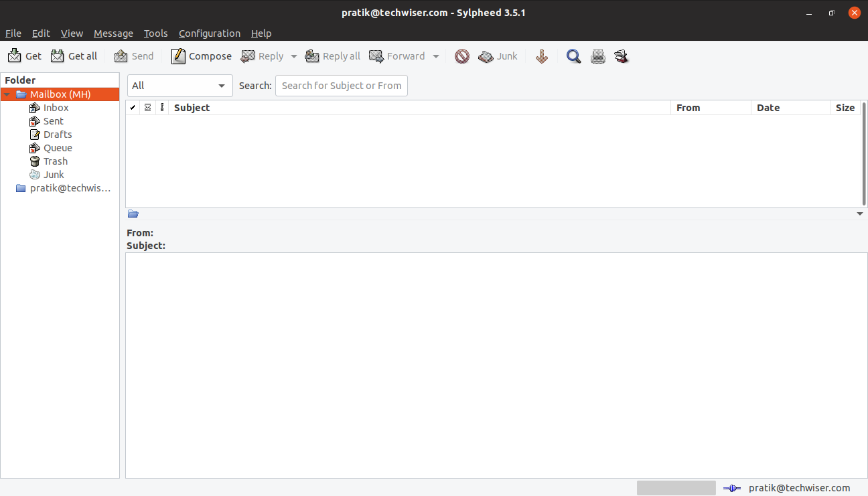Click the Search for Subject or From field
The height and width of the screenshot is (496, 868).
pos(342,86)
